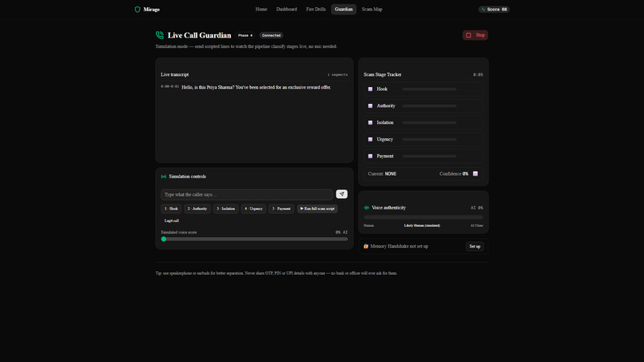Viewport: 644px width, 362px height.
Task: Click the square beside Confidence 0%
Action: [x=475, y=174]
